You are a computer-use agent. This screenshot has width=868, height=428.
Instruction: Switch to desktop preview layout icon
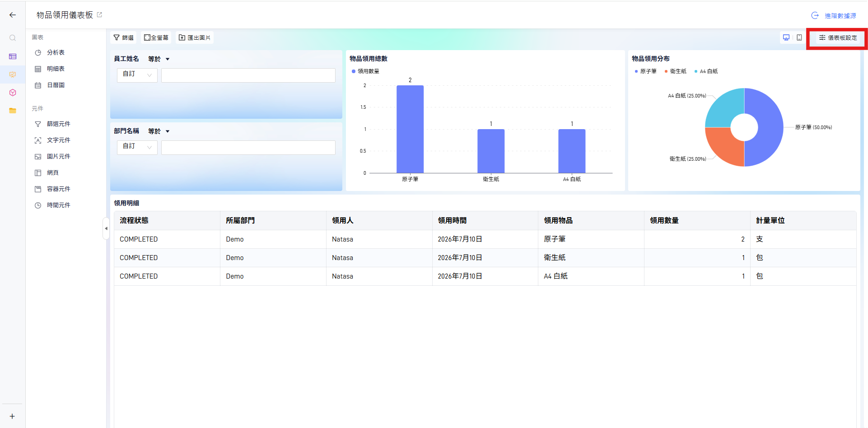786,37
